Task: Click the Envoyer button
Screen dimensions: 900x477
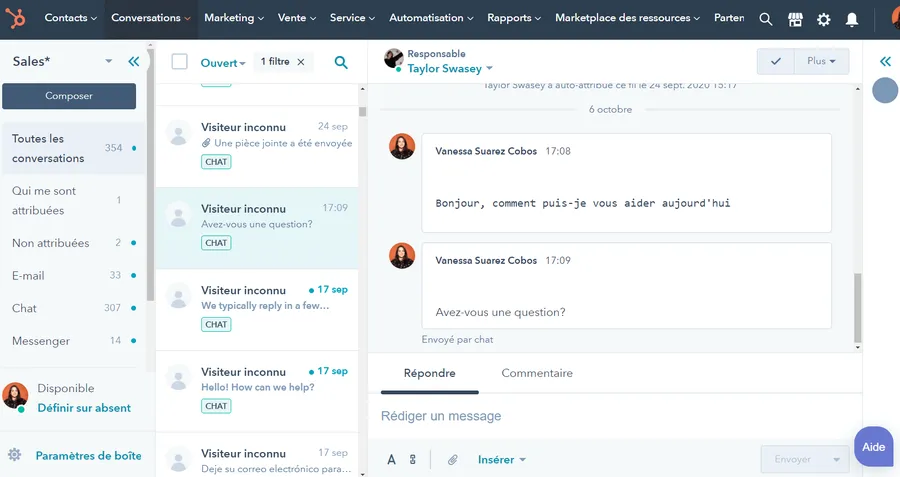Action: (793, 459)
